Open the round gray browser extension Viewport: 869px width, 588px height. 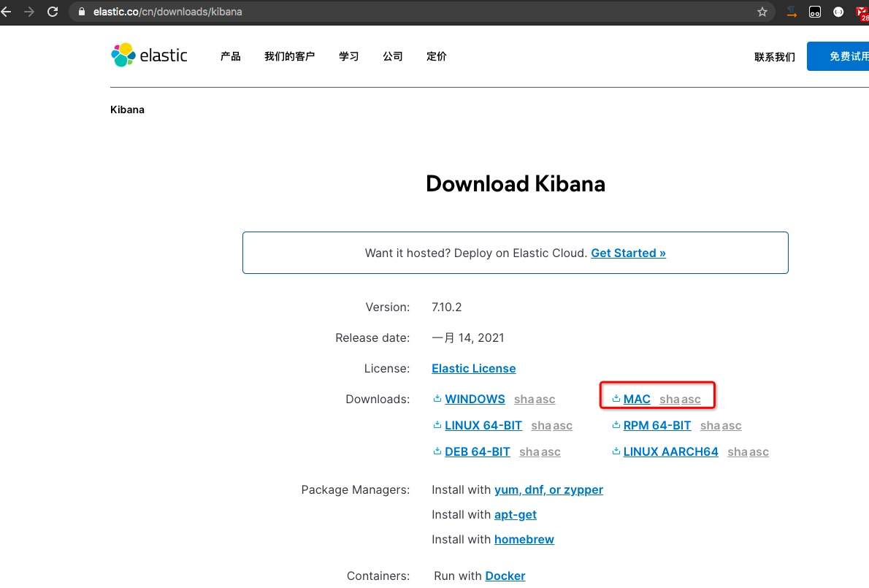click(838, 12)
